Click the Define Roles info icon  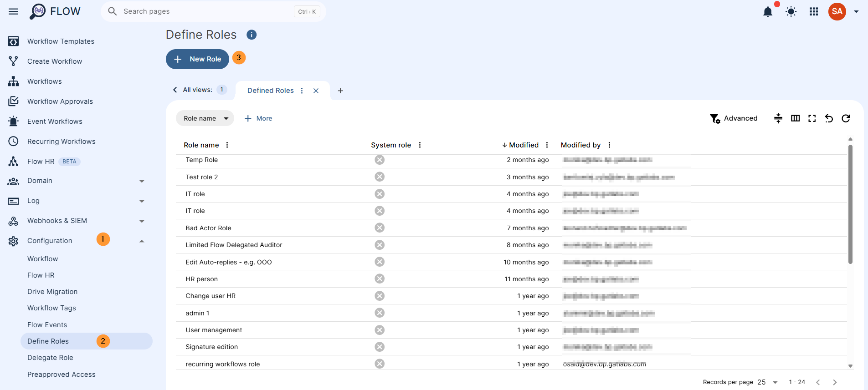pos(252,35)
